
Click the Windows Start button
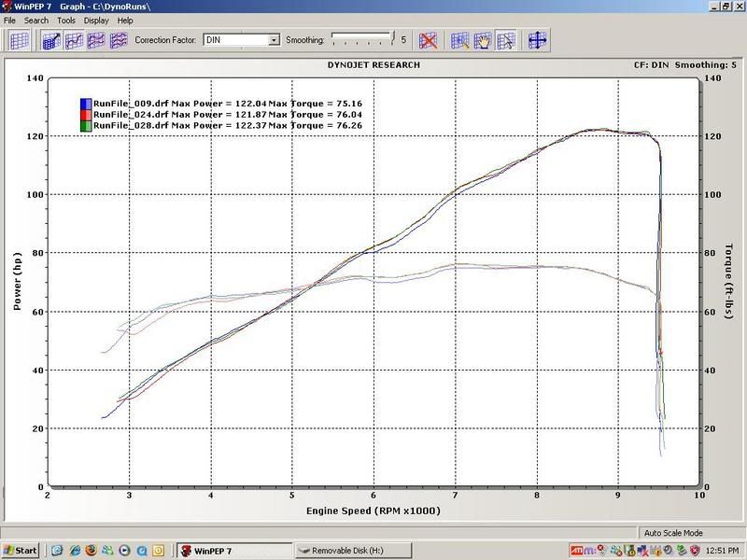[21, 551]
